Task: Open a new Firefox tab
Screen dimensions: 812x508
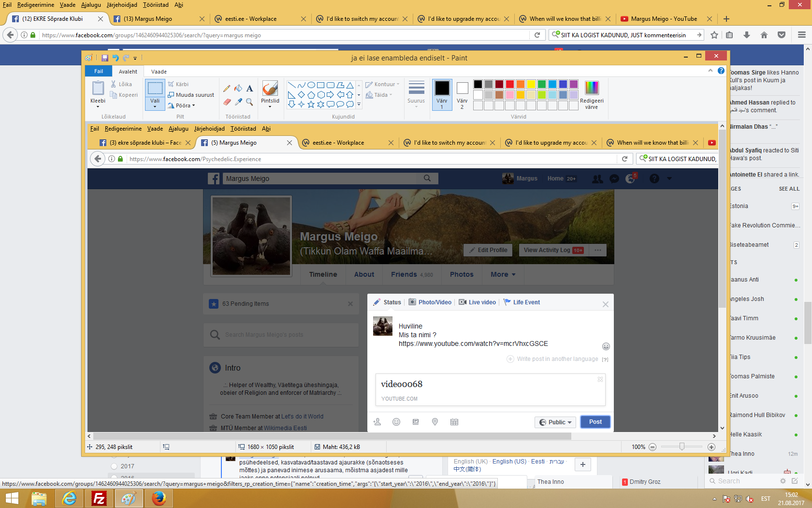Action: (x=726, y=19)
